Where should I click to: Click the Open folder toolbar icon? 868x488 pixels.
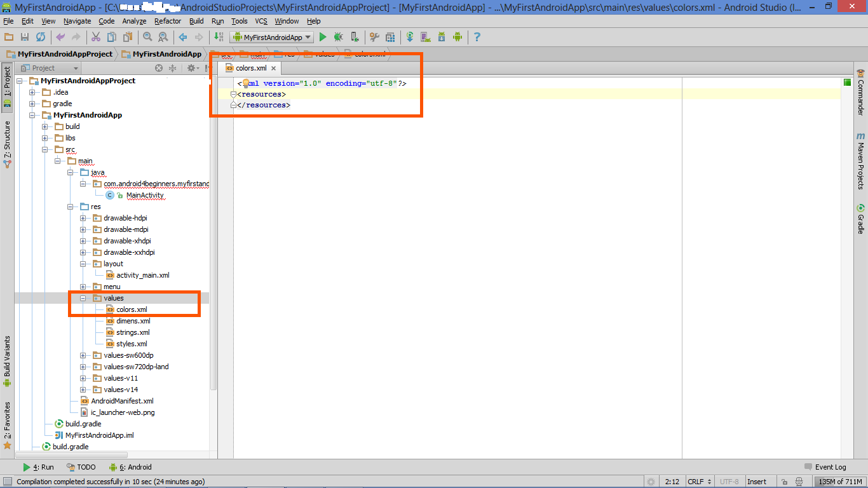click(x=10, y=37)
